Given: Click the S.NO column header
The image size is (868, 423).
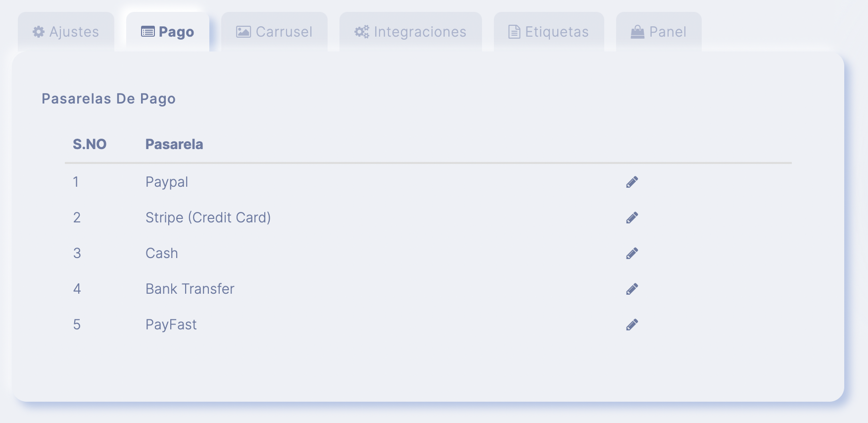Looking at the screenshot, I should [x=90, y=144].
